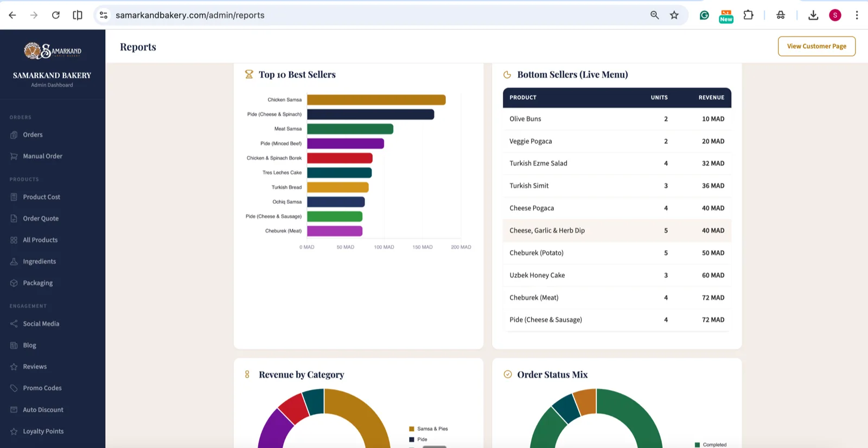Click the Packaging box icon
Image resolution: width=868 pixels, height=448 pixels.
tap(14, 283)
